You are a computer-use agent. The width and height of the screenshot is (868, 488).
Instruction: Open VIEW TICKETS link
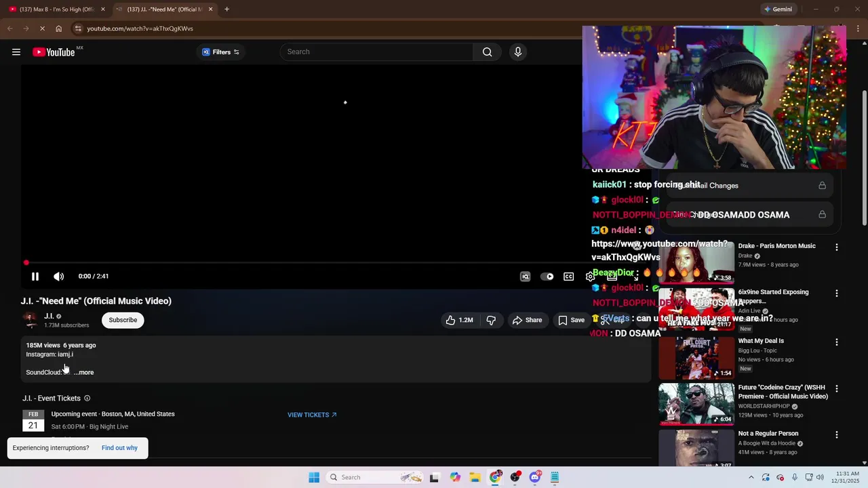[312, 415]
